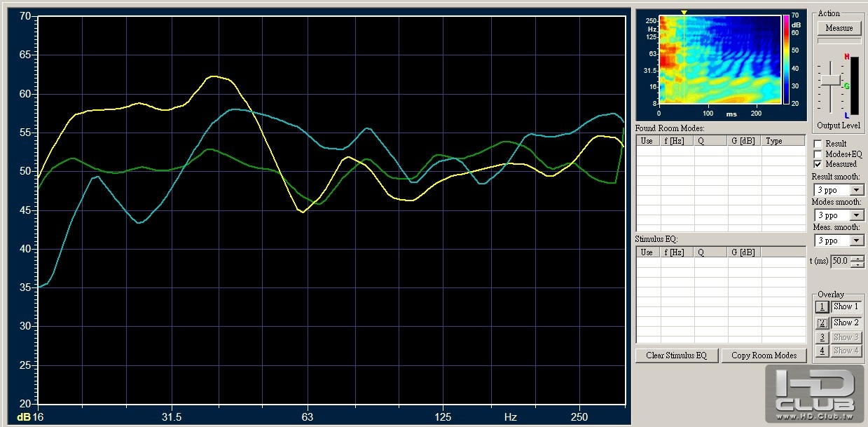Click the Q column header in Found Room Modes
868x427 pixels.
pyautogui.click(x=710, y=141)
